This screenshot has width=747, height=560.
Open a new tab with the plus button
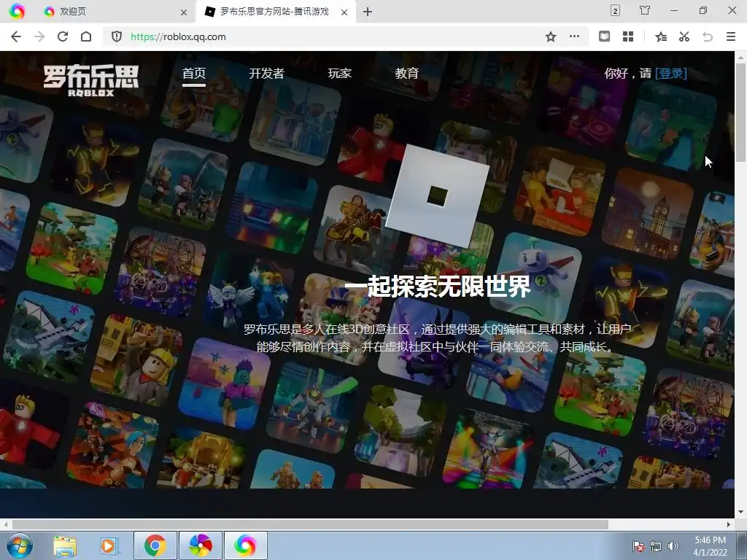pyautogui.click(x=368, y=12)
